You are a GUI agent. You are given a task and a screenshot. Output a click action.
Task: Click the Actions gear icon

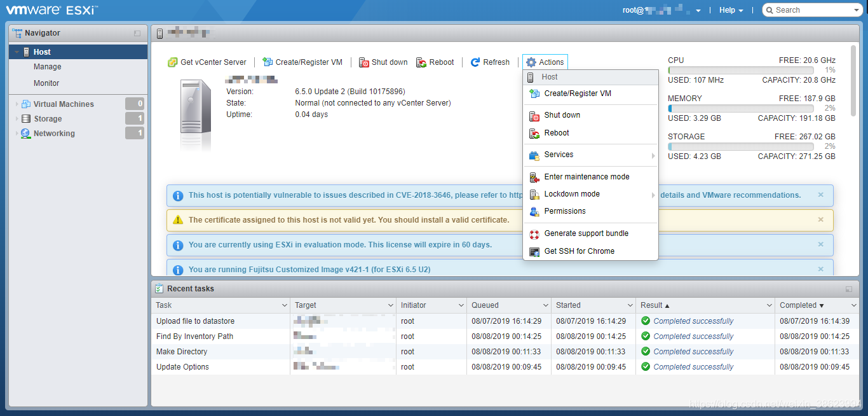coord(531,62)
